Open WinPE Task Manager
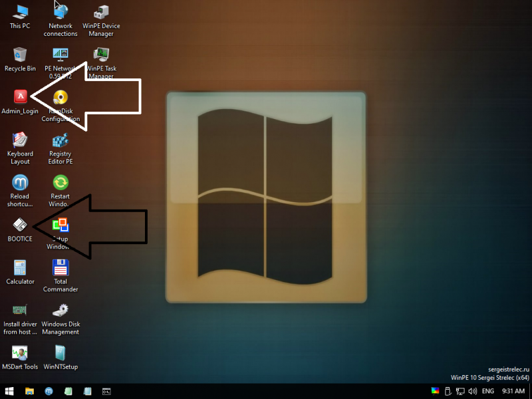The height and width of the screenshot is (399, 532). (x=101, y=63)
